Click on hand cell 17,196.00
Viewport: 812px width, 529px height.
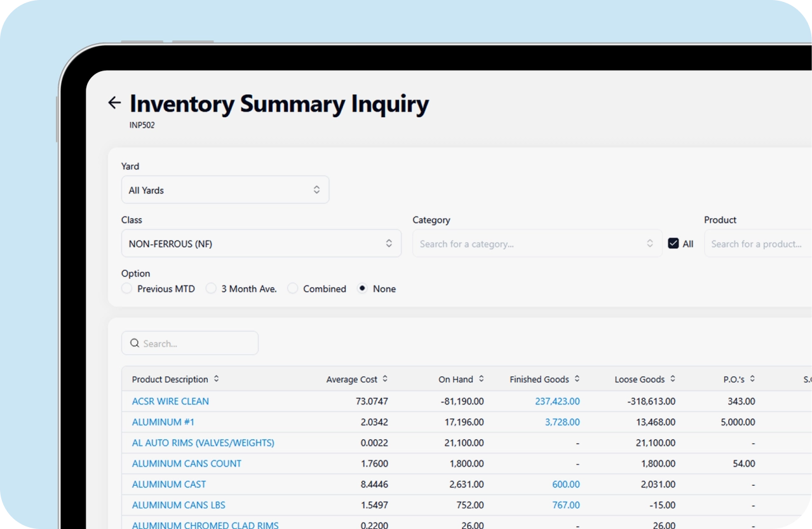tap(464, 422)
